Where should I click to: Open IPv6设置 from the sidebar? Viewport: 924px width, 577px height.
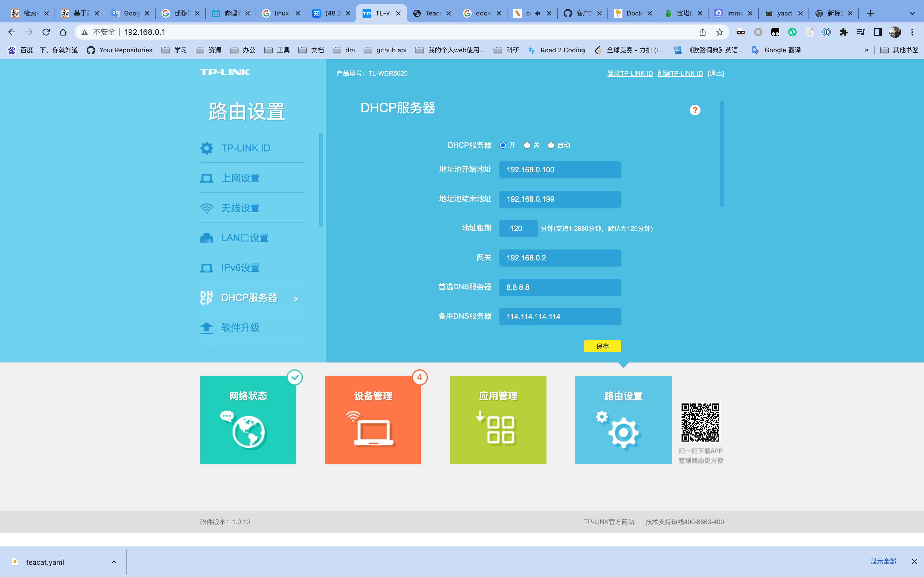(207, 267)
